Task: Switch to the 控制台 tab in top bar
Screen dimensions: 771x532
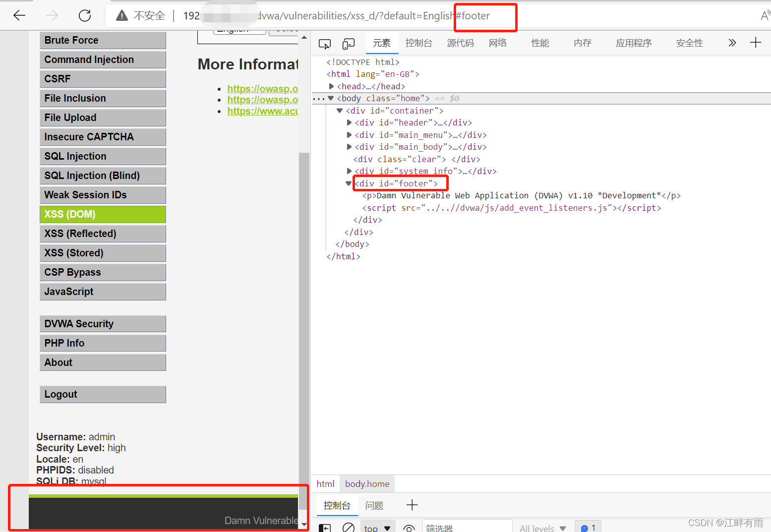Action: tap(419, 43)
